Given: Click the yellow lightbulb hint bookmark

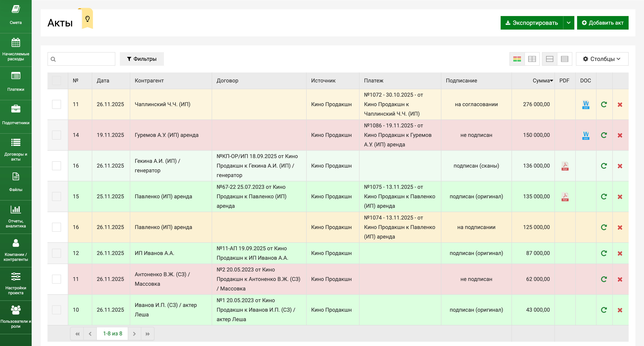Looking at the screenshot, I should point(87,19).
